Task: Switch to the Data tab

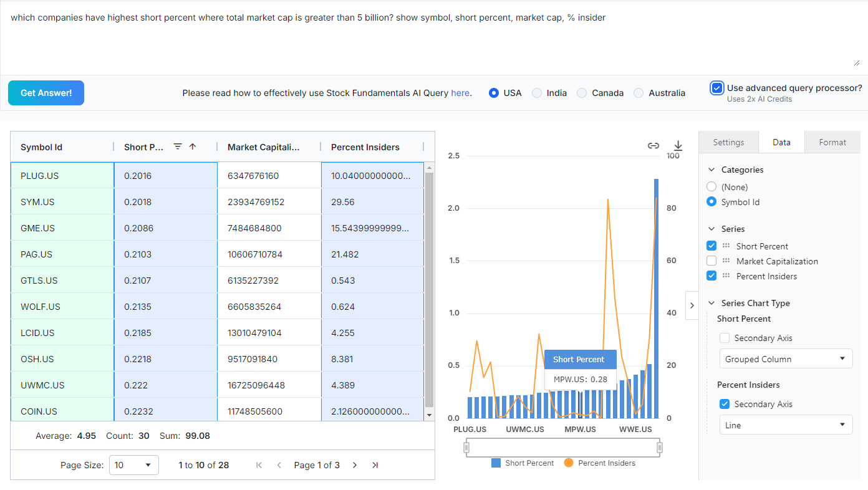Action: tap(781, 142)
